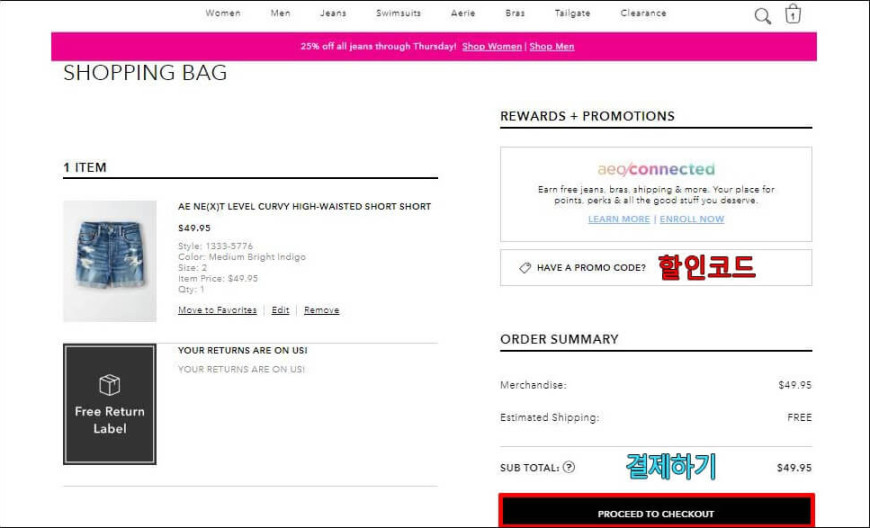Viewport: 870px width, 528px height.
Task: Remove the shorts from the bag
Action: point(321,310)
